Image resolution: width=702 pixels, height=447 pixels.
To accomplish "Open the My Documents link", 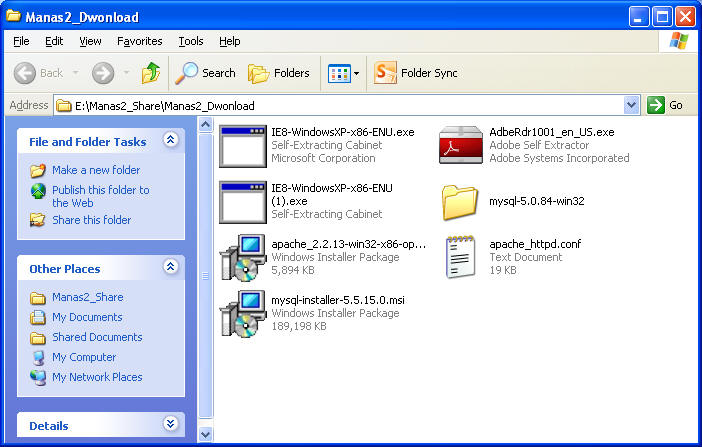I will click(87, 317).
